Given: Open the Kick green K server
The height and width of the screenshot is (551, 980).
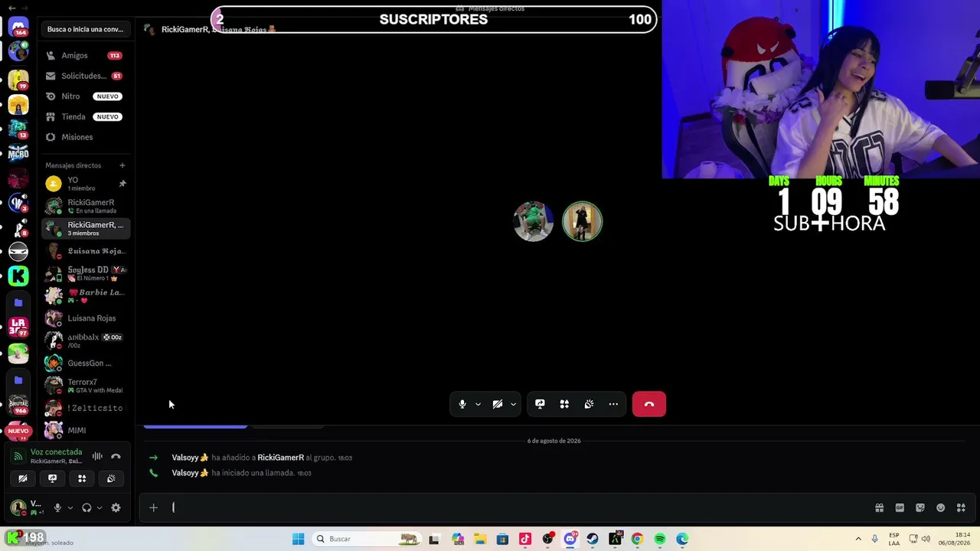Looking at the screenshot, I should 18,276.
